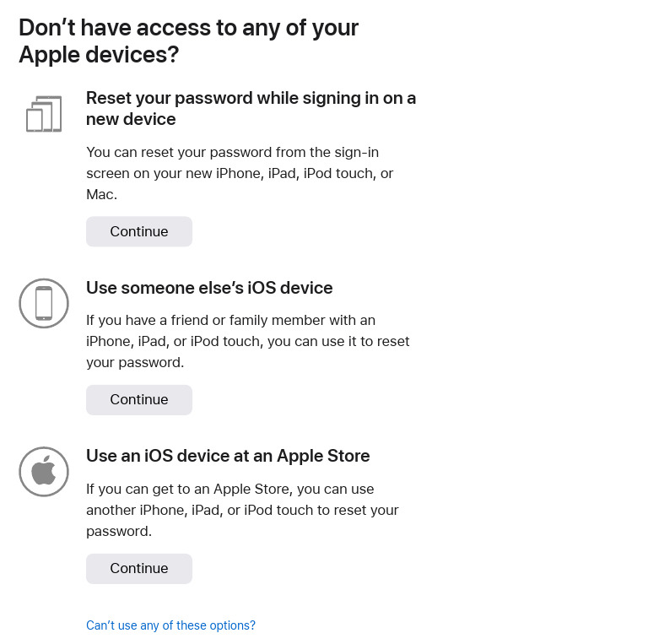Select "Use someone else's iOS device" heading
Viewport: 648px width, 644px height.
pyautogui.click(x=209, y=288)
